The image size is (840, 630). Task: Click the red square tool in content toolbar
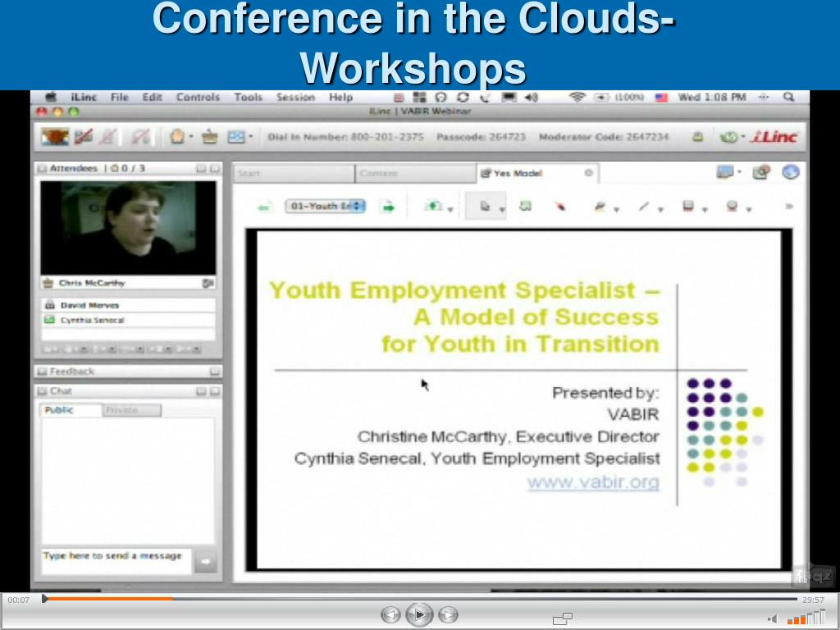[688, 206]
